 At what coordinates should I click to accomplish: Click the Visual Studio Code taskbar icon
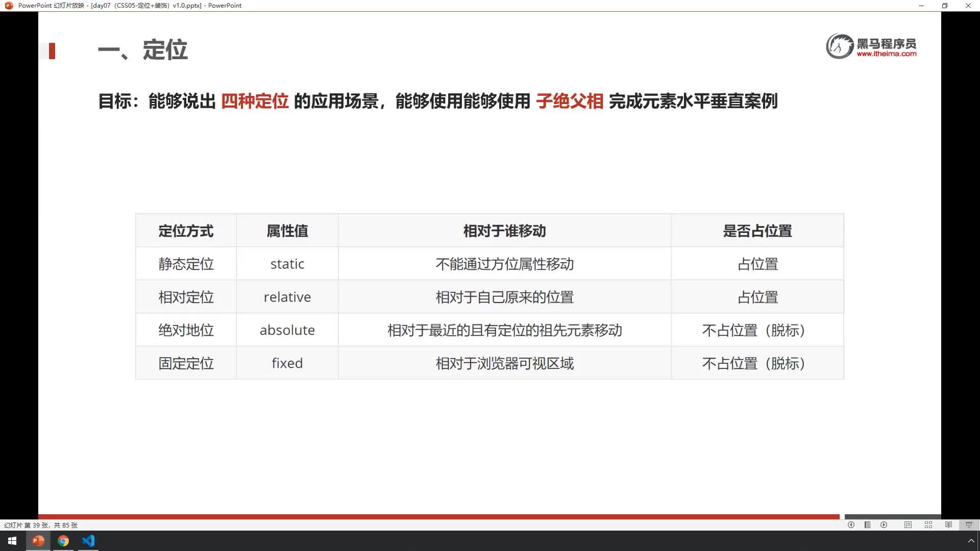pyautogui.click(x=88, y=541)
